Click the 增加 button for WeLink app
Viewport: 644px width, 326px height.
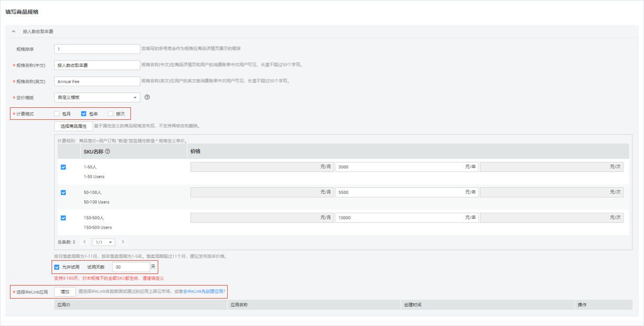coord(65,291)
